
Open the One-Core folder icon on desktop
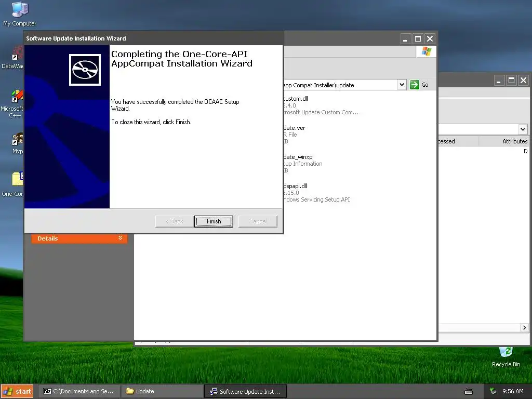click(x=12, y=184)
